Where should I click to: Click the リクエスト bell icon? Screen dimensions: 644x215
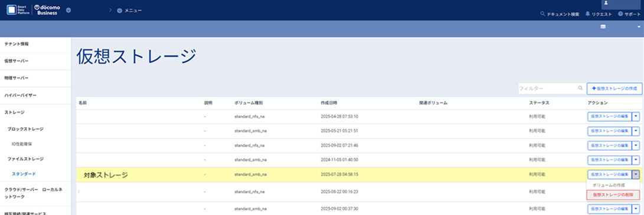click(588, 14)
